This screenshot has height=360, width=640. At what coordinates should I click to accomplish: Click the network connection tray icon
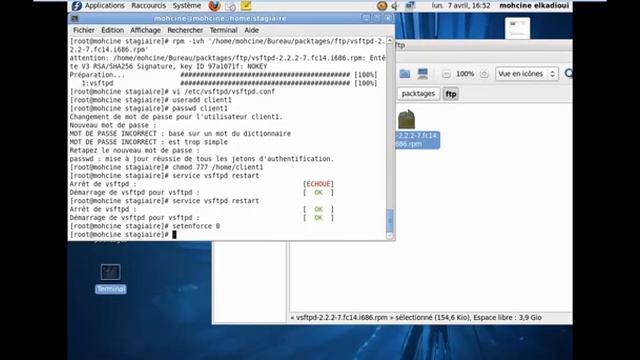[410, 6]
